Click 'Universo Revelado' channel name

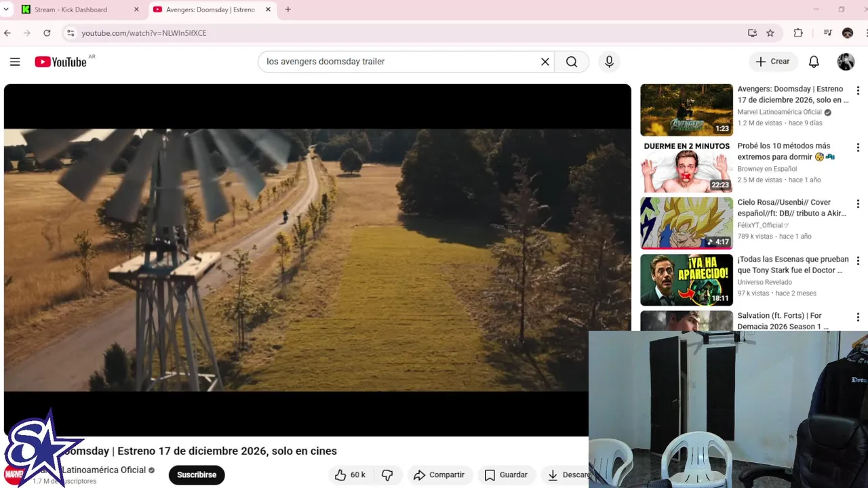click(764, 282)
